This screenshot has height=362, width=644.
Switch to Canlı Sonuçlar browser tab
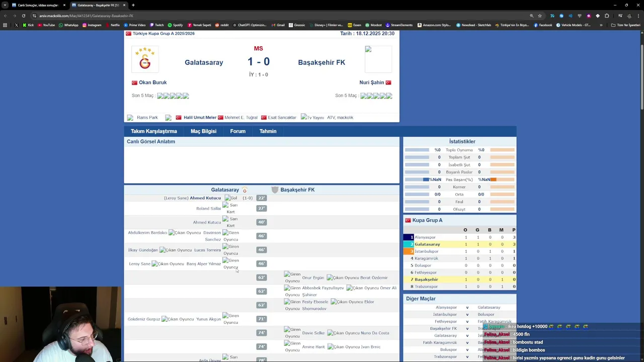click(38, 5)
